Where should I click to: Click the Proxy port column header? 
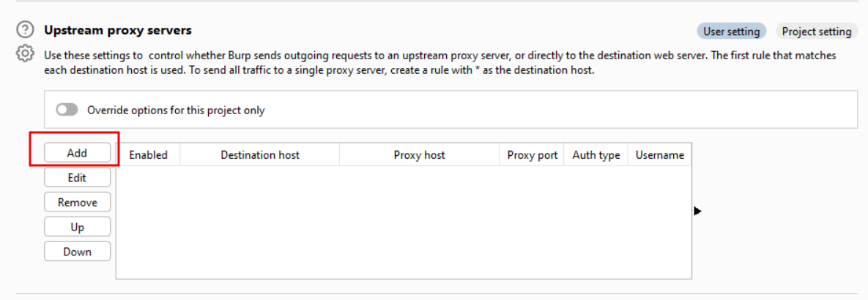coord(533,155)
